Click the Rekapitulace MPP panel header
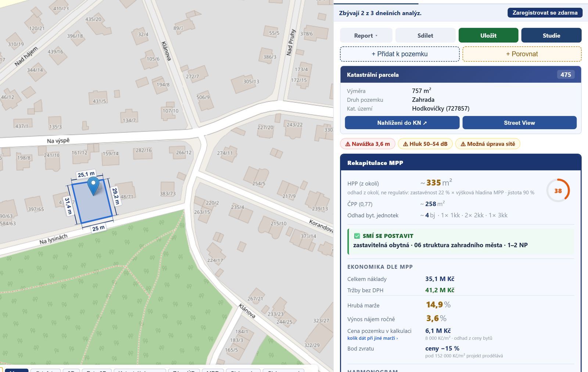Image resolution: width=588 pixels, height=372 pixels. pyautogui.click(x=461, y=163)
